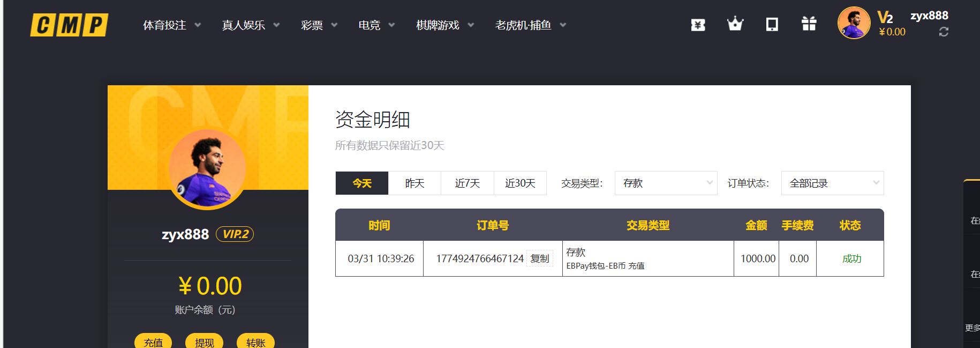Screen dimensions: 980x348
Task: Open the mobile app icon
Action: (x=772, y=25)
